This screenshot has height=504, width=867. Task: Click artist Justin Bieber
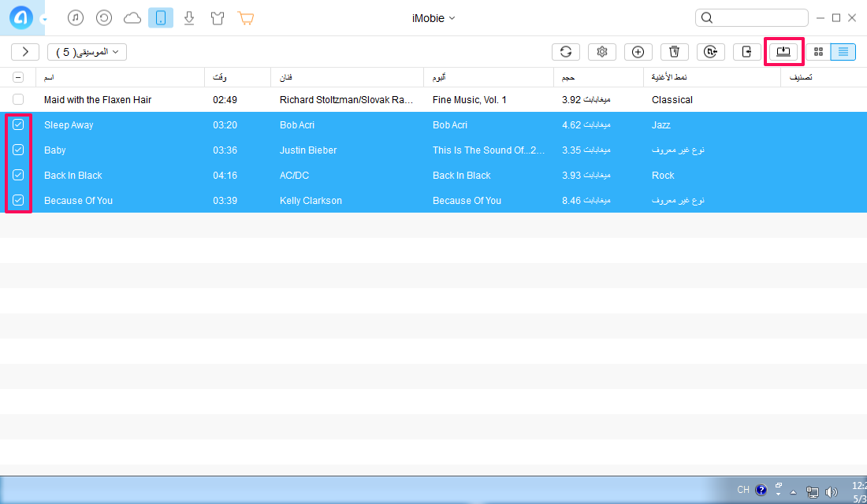click(308, 150)
